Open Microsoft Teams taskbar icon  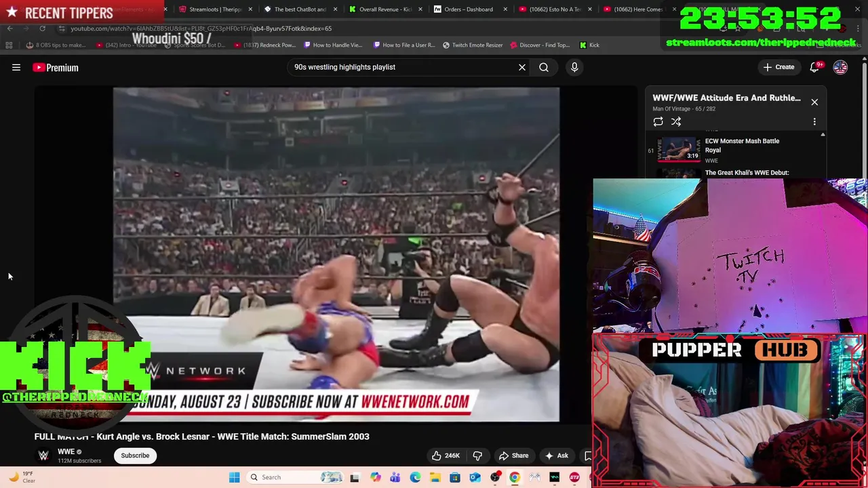(395, 477)
